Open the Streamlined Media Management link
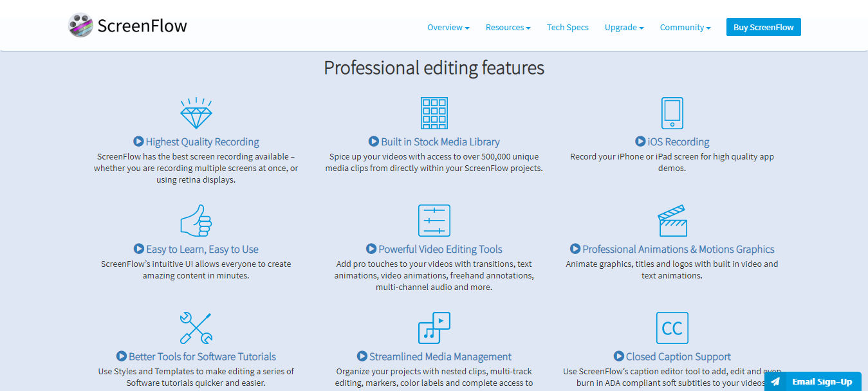The width and height of the screenshot is (868, 391). pyautogui.click(x=441, y=357)
